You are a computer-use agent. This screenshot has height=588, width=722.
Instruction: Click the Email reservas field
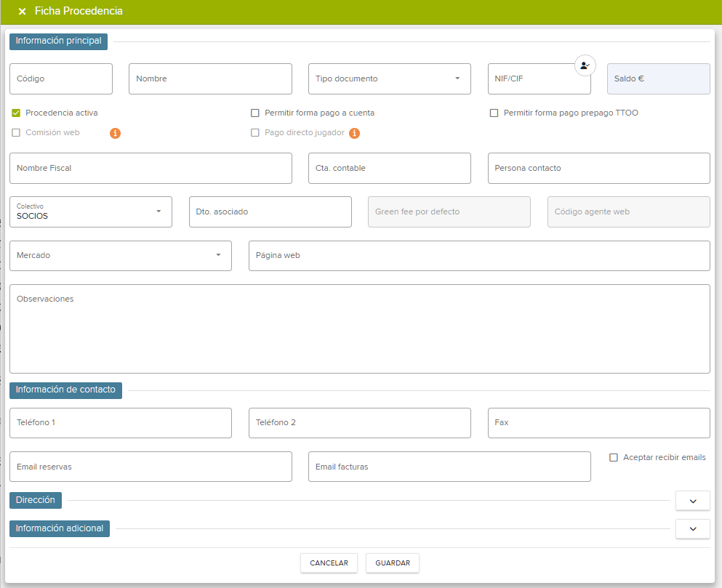pyautogui.click(x=151, y=467)
